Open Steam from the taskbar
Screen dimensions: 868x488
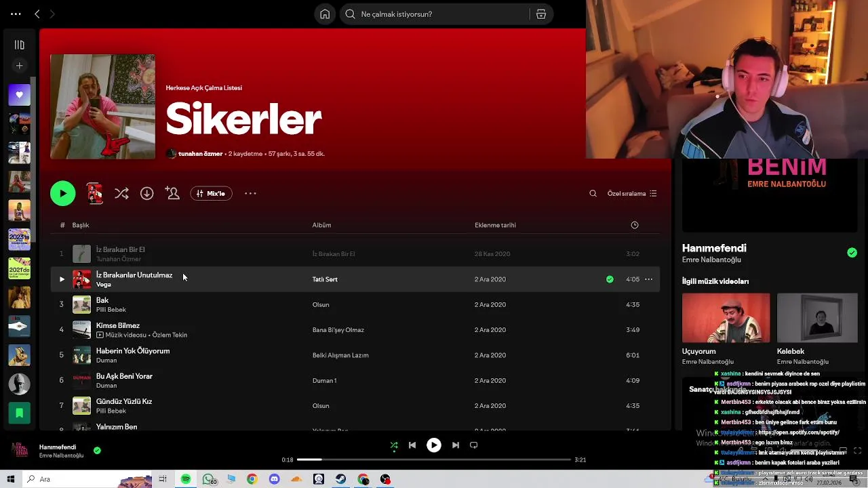341,479
